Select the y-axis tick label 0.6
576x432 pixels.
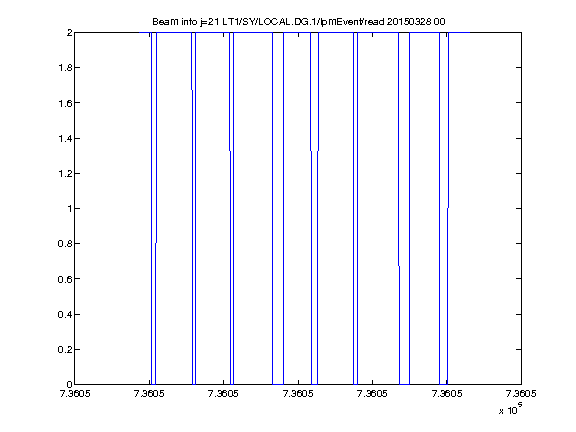65,279
